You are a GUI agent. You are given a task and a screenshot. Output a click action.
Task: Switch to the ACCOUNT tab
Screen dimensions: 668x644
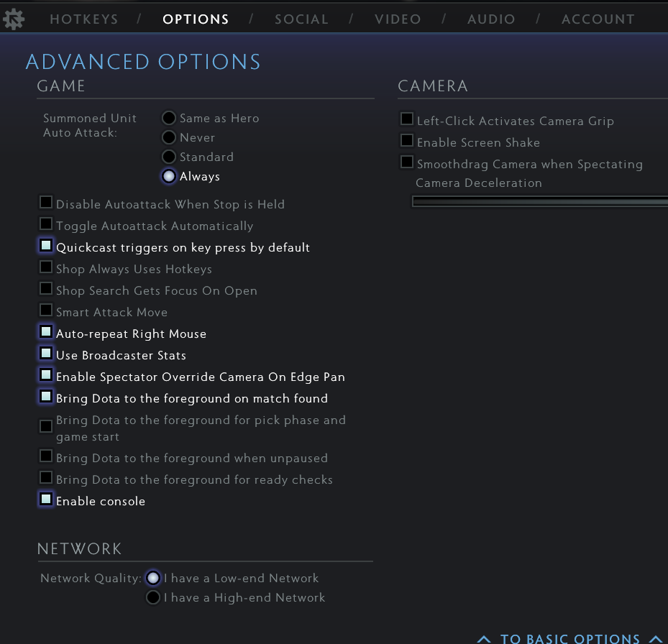pos(598,19)
